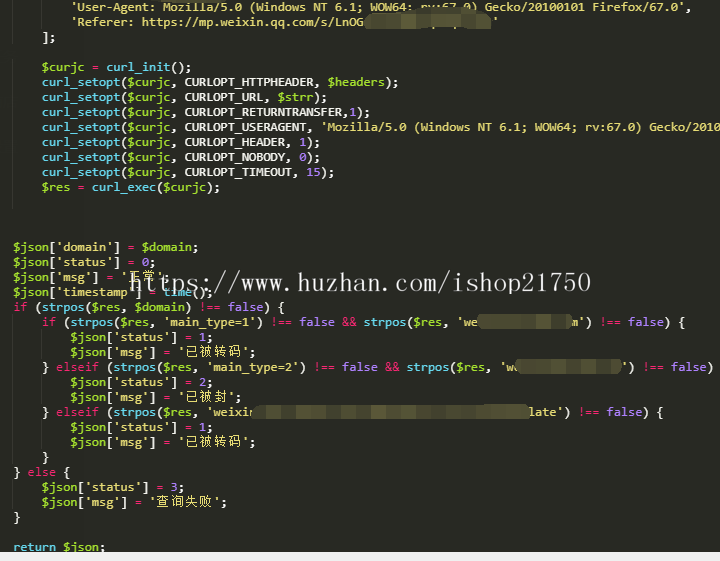Click the CURLOPT_RETURNTRANSFER constant
Screen dimensions: 720x561
[x=264, y=112]
